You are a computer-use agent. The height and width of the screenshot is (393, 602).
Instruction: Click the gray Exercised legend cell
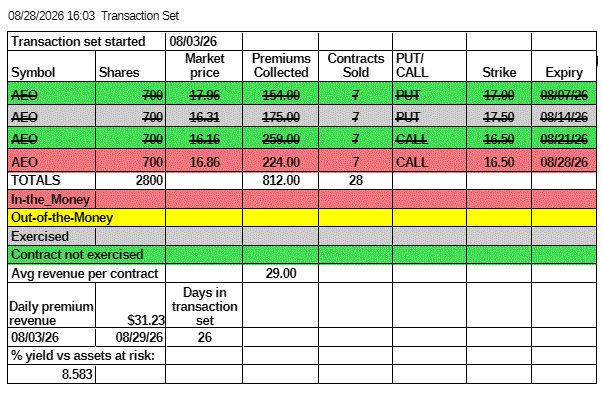click(x=51, y=236)
